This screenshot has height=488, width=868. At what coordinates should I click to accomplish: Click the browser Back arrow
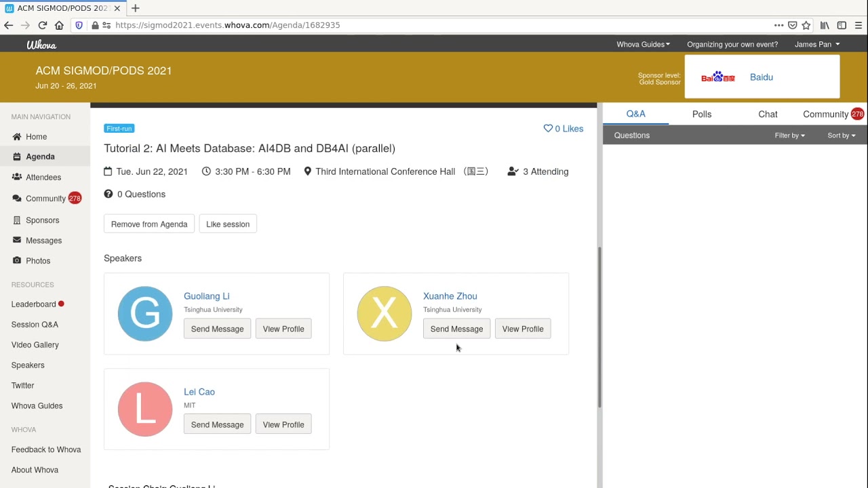(8, 25)
